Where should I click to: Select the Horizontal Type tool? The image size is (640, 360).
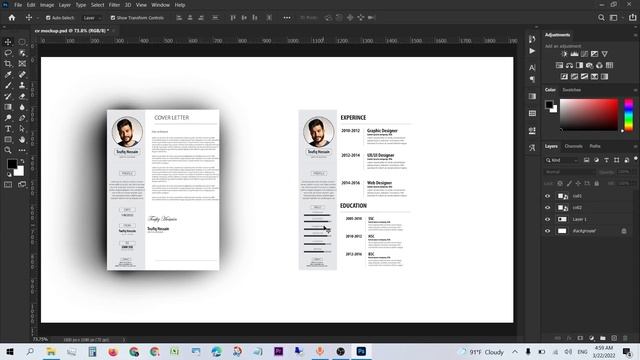click(8, 129)
